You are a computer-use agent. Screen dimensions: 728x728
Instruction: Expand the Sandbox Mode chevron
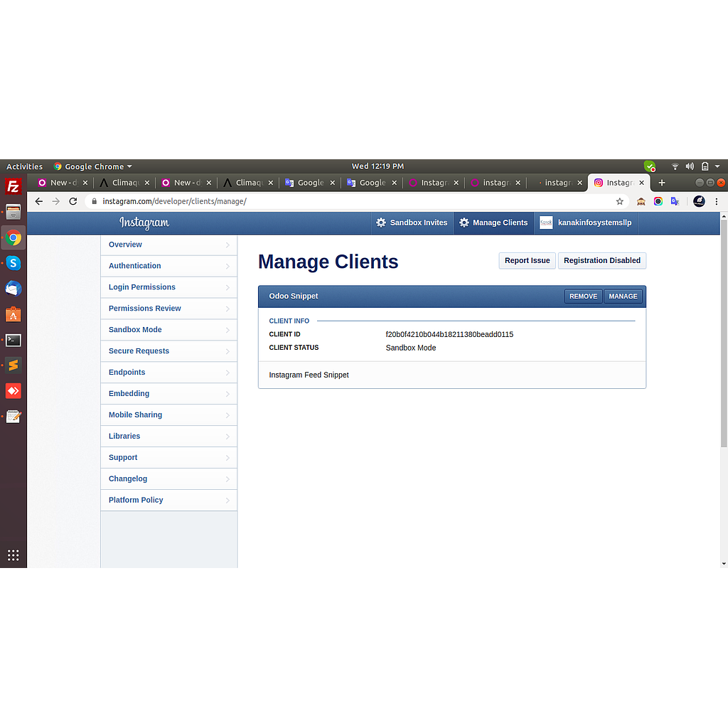coord(227,330)
